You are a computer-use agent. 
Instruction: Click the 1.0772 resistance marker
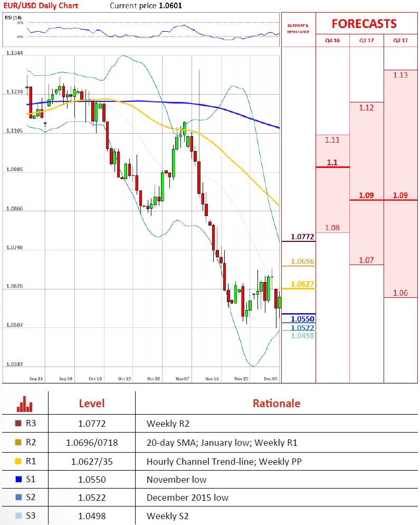coord(303,237)
